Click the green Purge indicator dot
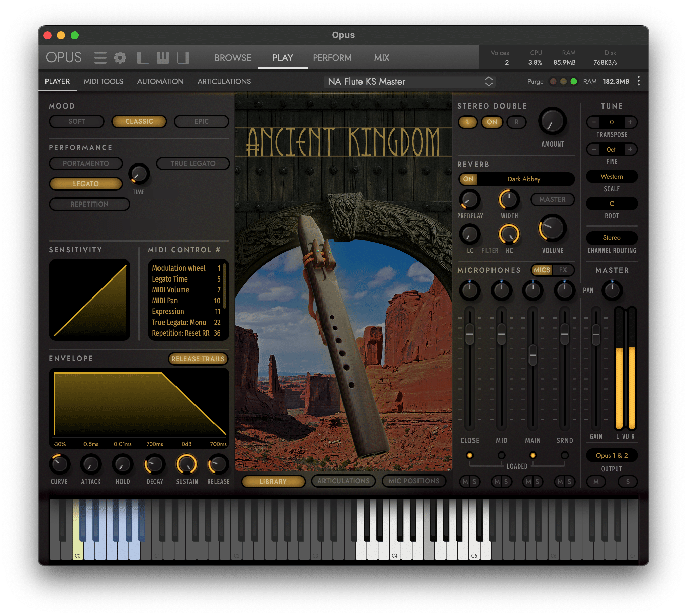687x616 pixels. (574, 81)
